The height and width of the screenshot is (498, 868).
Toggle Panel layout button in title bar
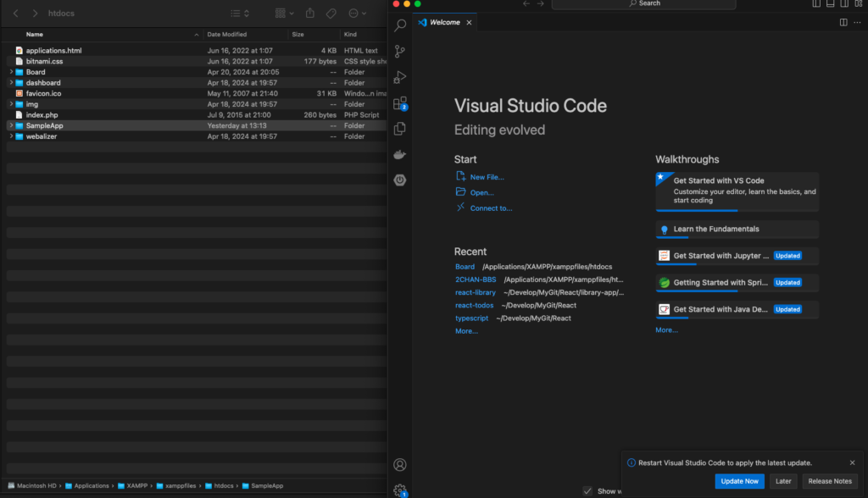pyautogui.click(x=830, y=4)
